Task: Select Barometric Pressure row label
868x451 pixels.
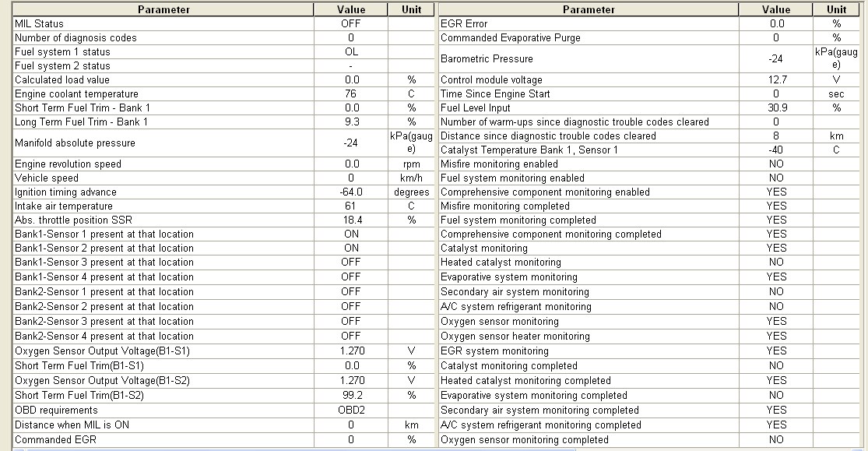Action: coord(487,58)
